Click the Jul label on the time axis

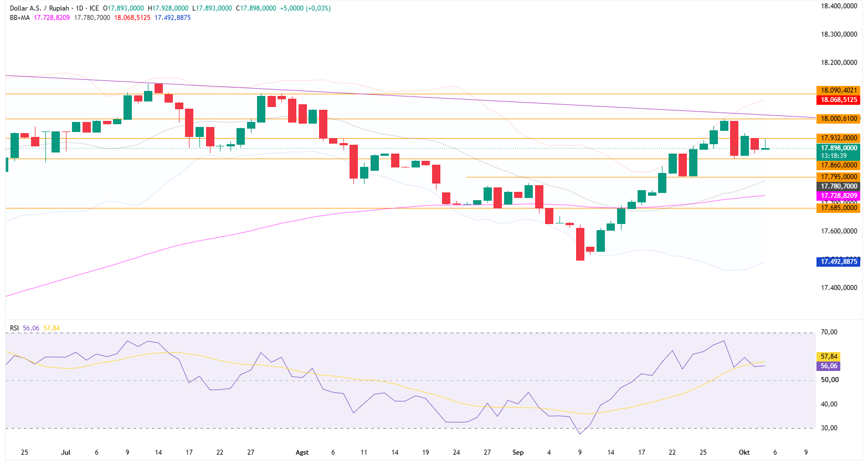66,452
